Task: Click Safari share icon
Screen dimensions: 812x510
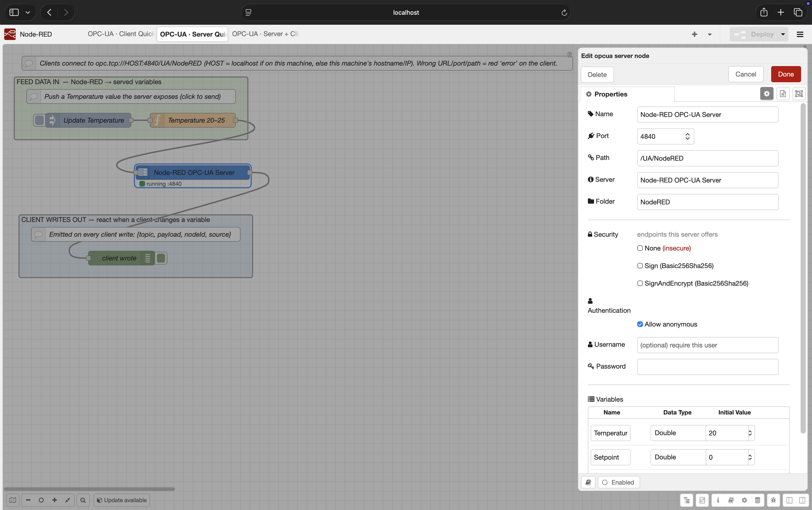Action: (x=764, y=13)
